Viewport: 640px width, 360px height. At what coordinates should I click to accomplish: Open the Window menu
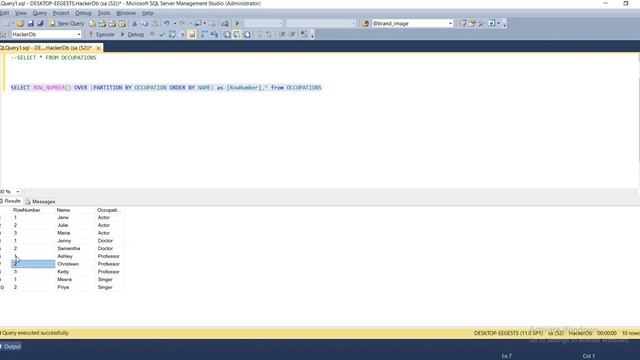pyautogui.click(x=125, y=13)
